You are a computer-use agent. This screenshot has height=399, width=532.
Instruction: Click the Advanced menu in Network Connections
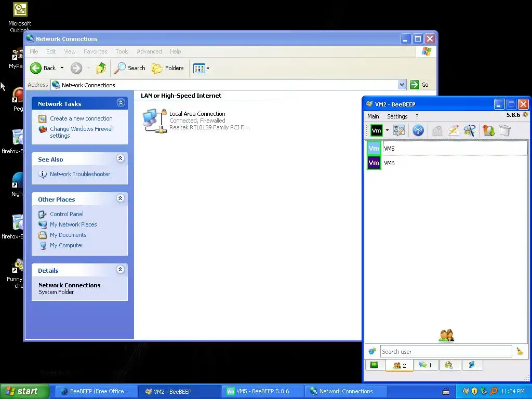[x=149, y=51]
